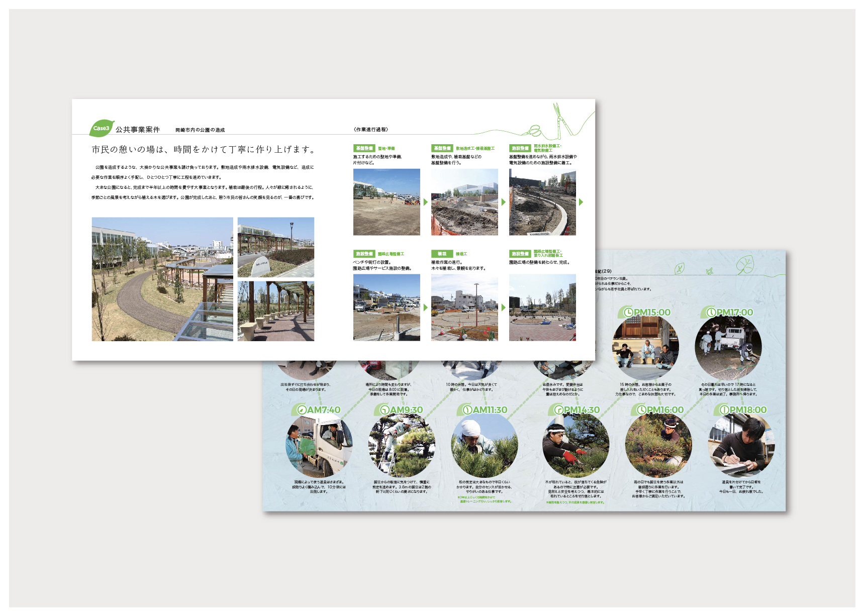864x616 pixels.
Task: Click the green arrow after the 園路広場整備工 photo
Action: (426, 307)
